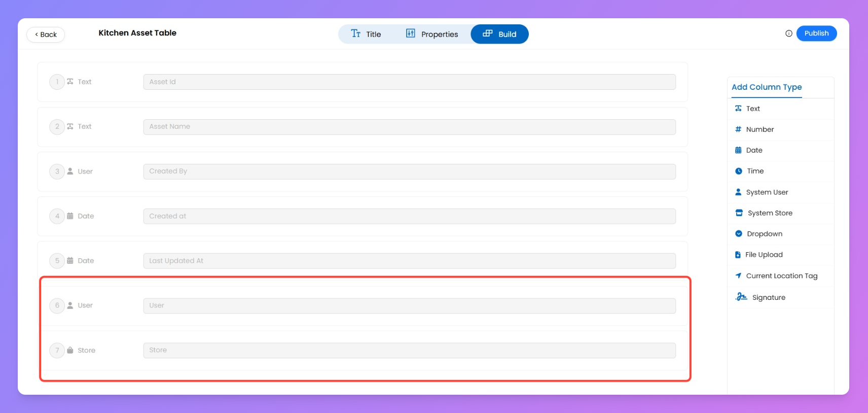The width and height of the screenshot is (868, 413).
Task: Click the Store column name field in row 7
Action: pyautogui.click(x=409, y=350)
